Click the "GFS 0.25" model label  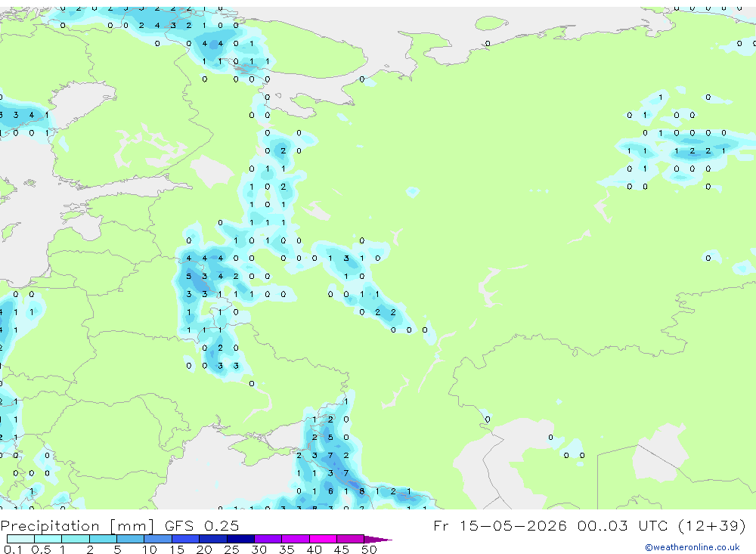pos(202,525)
